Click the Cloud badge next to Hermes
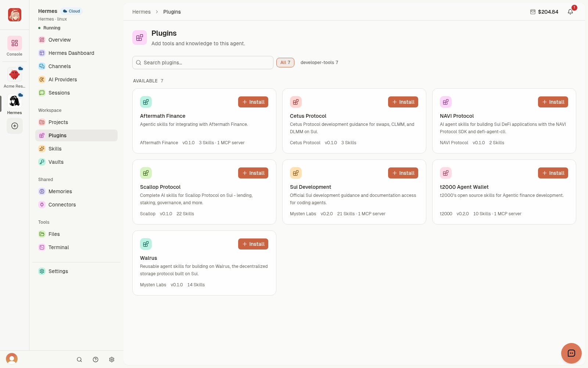 [x=71, y=11]
